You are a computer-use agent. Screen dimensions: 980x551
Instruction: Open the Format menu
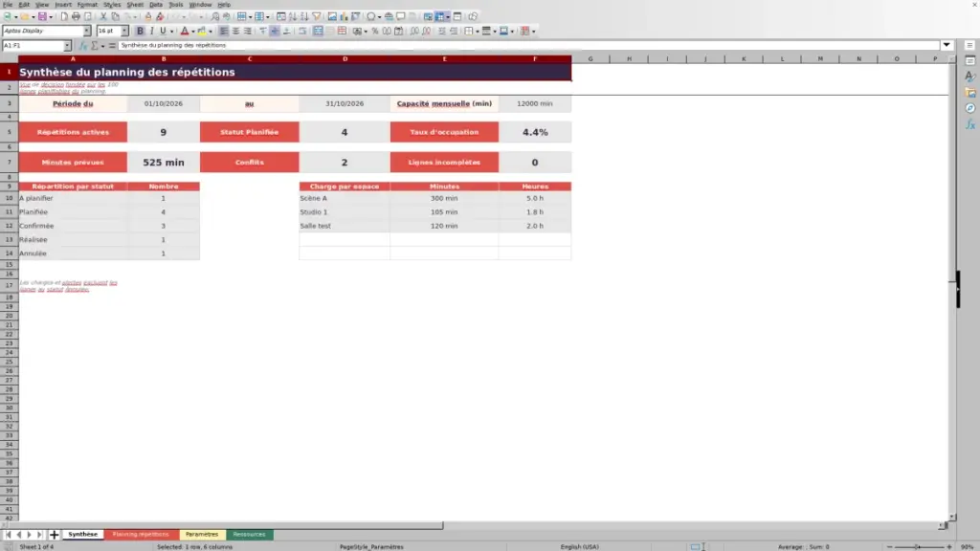pyautogui.click(x=87, y=5)
